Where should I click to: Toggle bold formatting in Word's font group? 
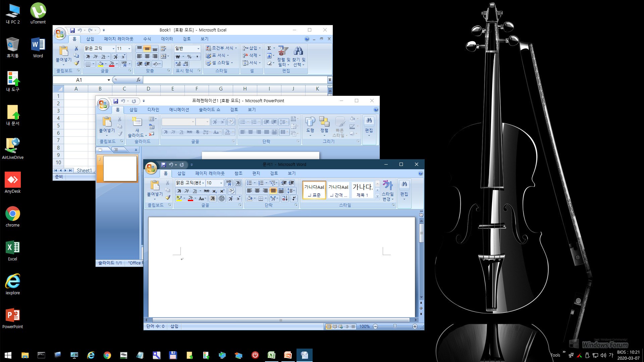click(x=179, y=191)
